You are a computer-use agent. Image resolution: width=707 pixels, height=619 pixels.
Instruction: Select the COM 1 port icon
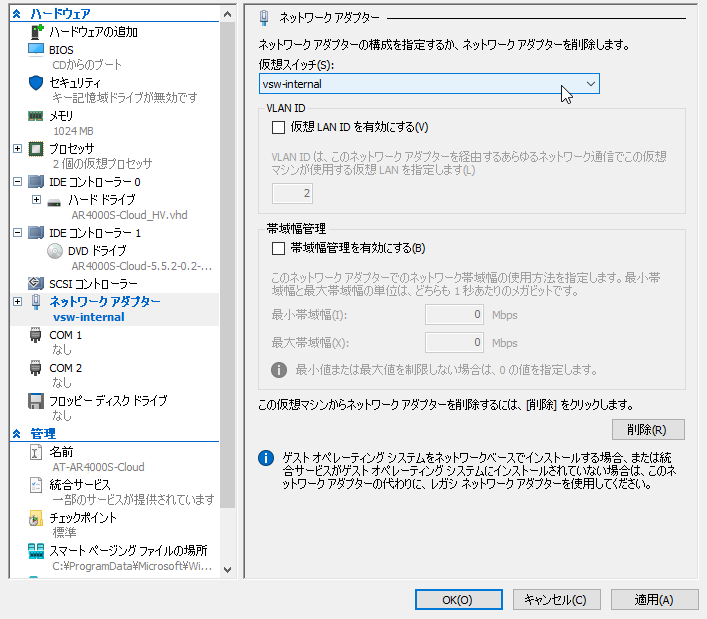[35, 335]
